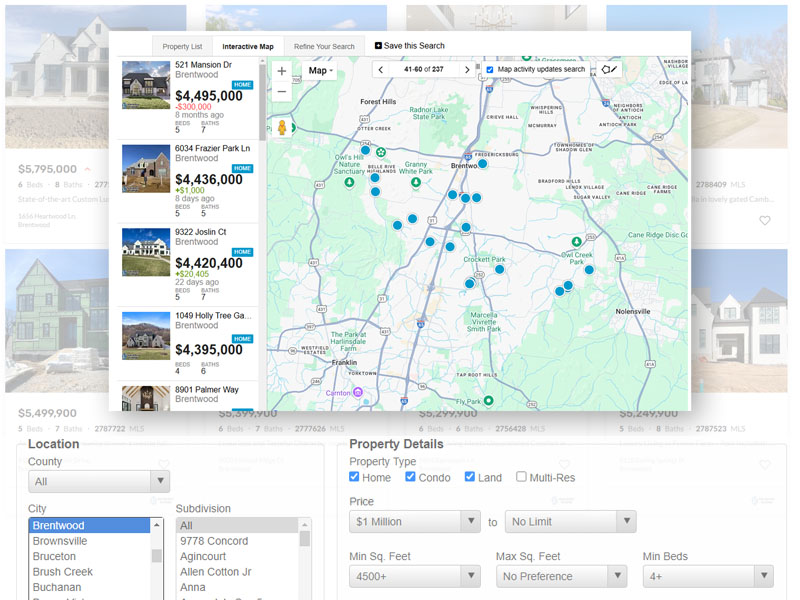
Task: Open the 521 Mansion Dr listing
Action: [x=203, y=65]
